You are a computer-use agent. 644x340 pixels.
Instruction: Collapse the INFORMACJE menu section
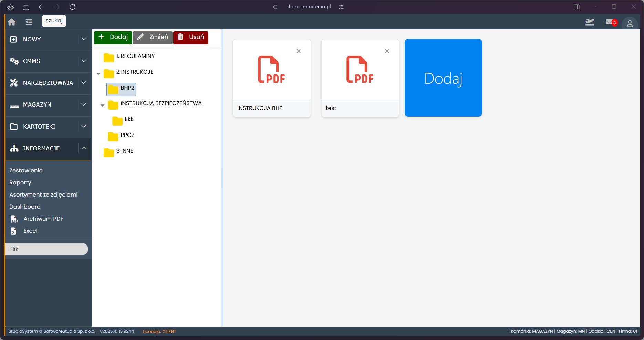(x=83, y=148)
